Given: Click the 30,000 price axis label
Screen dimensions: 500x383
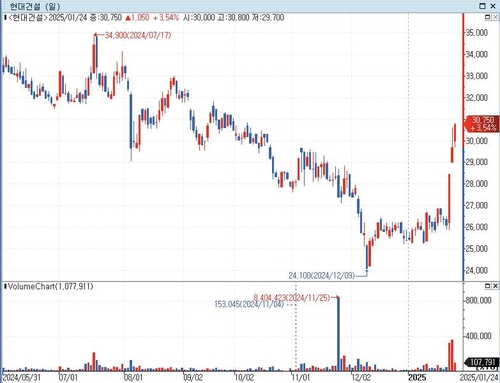Looking at the screenshot, I should 476,141.
